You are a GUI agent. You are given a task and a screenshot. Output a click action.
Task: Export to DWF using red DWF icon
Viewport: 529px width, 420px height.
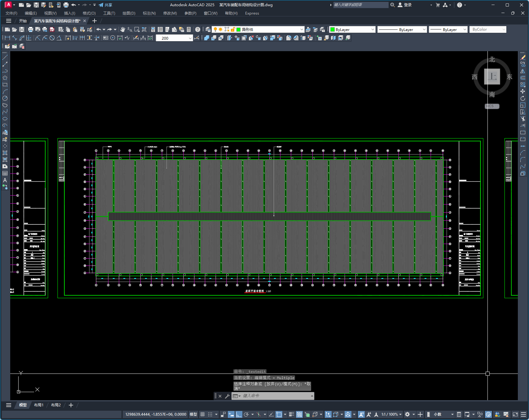click(x=52, y=29)
